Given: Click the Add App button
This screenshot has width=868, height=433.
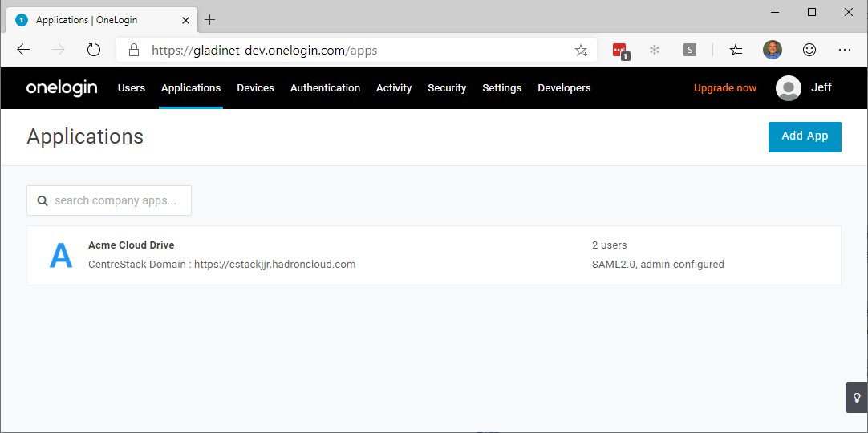Looking at the screenshot, I should 805,136.
